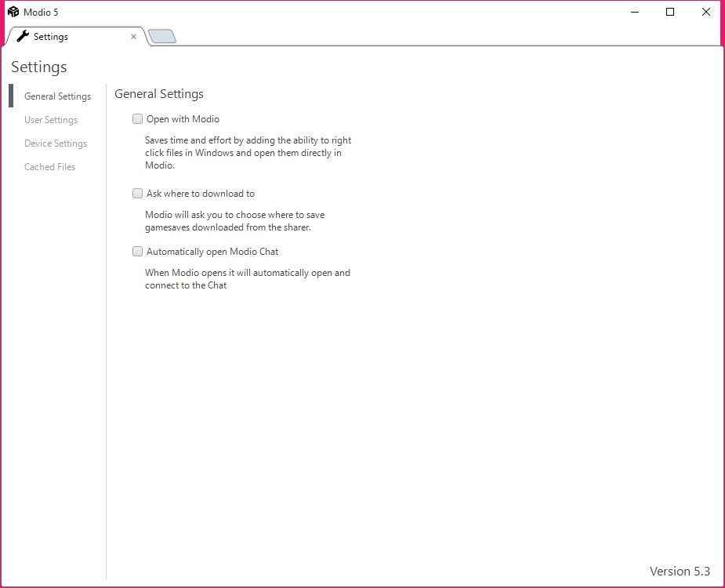Close the Modio 5 window
This screenshot has height=588, width=725.
click(706, 12)
